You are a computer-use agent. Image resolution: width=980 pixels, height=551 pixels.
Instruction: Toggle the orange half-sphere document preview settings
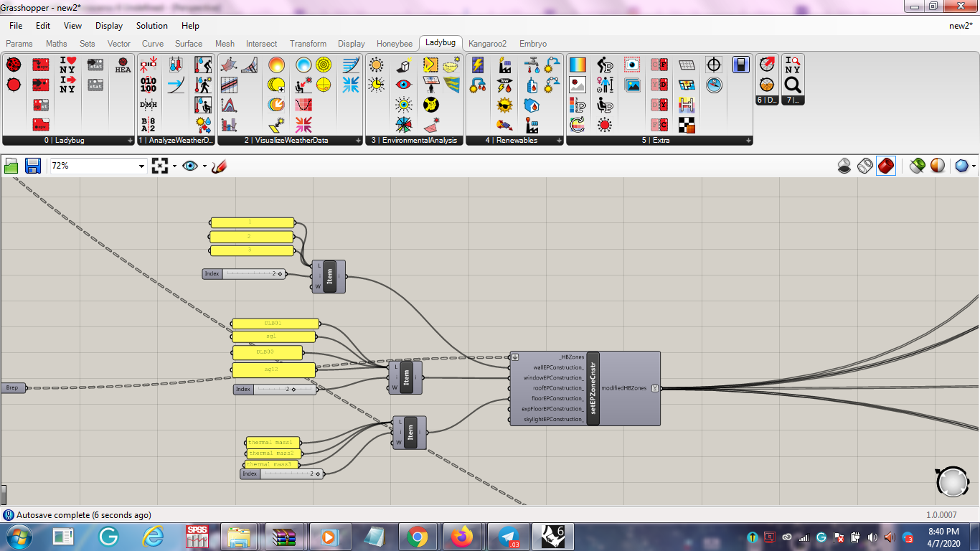point(938,166)
